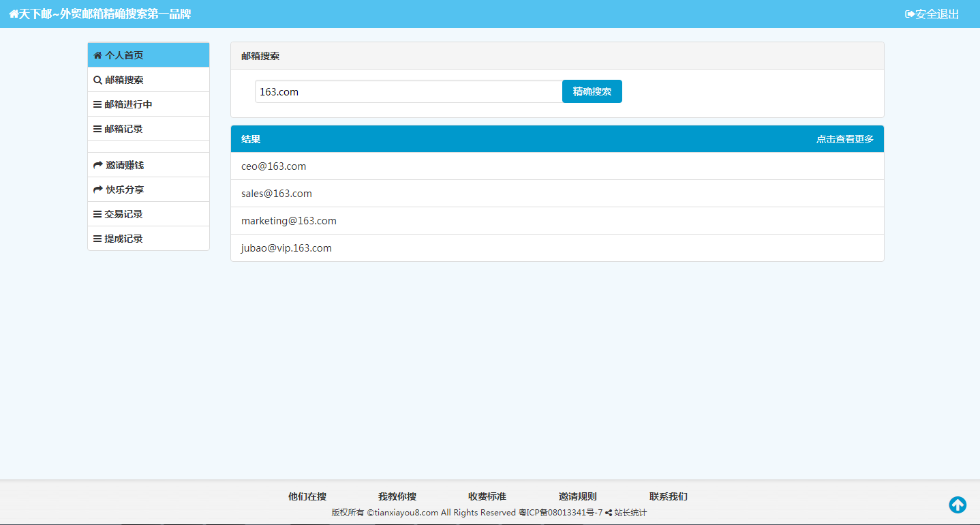Select result sales@163.com
The height and width of the screenshot is (525, 980).
[x=557, y=194]
